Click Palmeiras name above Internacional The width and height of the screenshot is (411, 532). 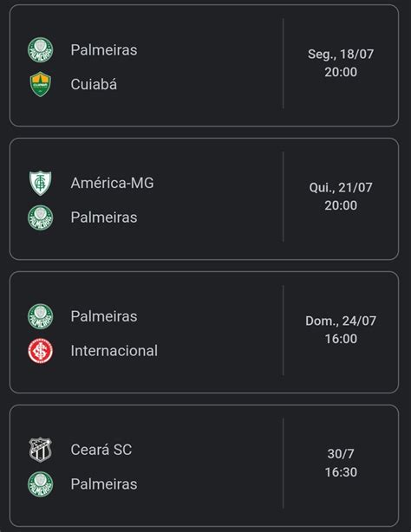[x=104, y=316]
